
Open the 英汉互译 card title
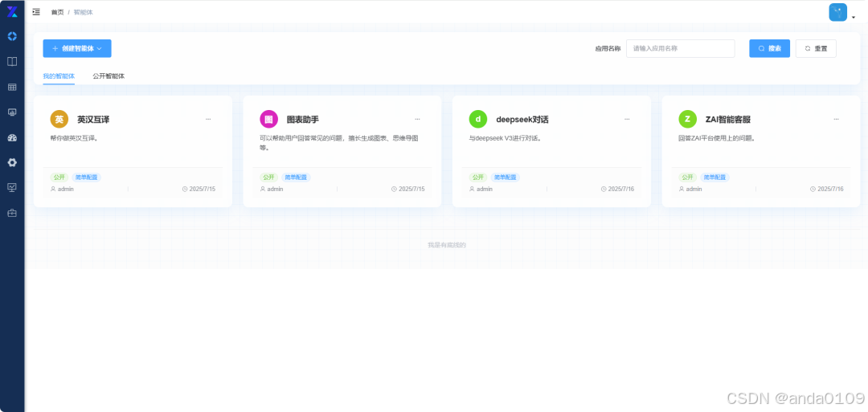click(x=93, y=120)
